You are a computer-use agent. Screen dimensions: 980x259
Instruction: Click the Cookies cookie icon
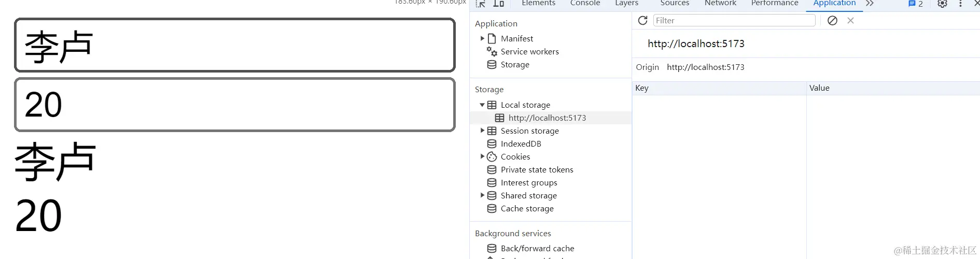tap(492, 156)
